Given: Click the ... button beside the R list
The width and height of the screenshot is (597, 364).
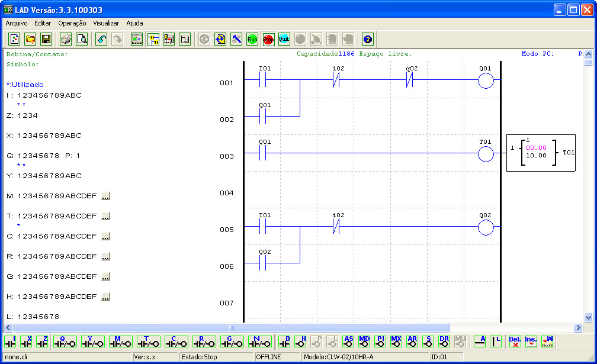Looking at the screenshot, I should tap(106, 257).
